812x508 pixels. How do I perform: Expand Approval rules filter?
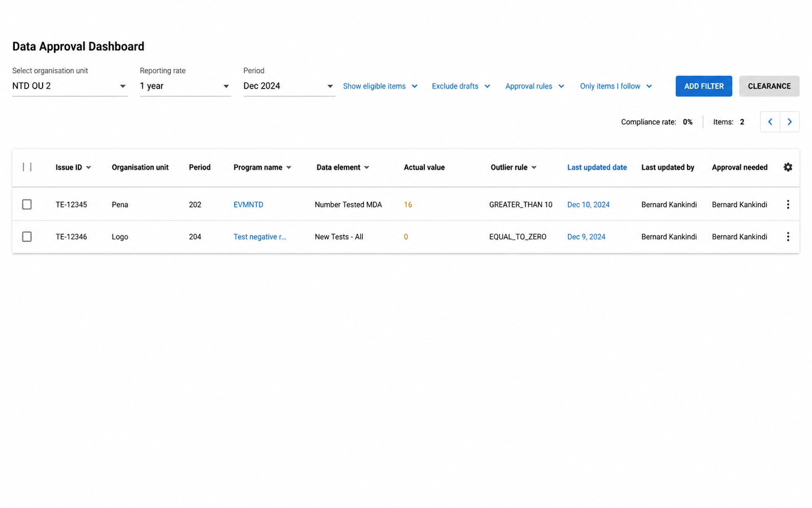534,86
